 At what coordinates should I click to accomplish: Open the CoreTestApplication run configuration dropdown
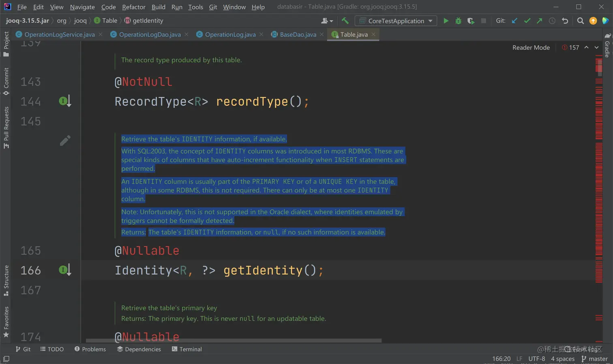pos(396,21)
